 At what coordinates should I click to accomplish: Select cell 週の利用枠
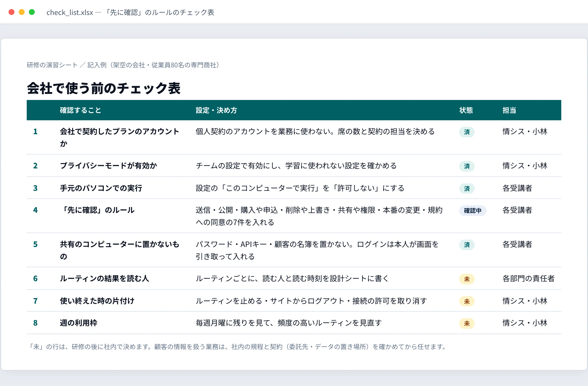[x=79, y=323]
